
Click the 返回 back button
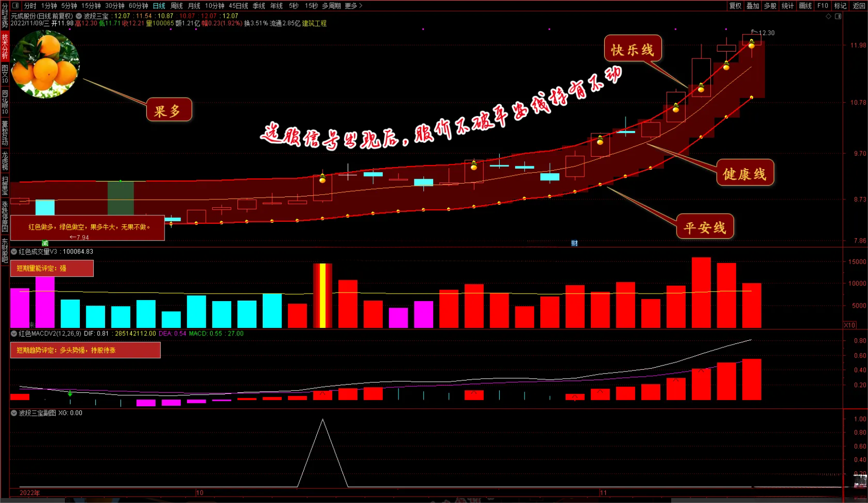(858, 5)
